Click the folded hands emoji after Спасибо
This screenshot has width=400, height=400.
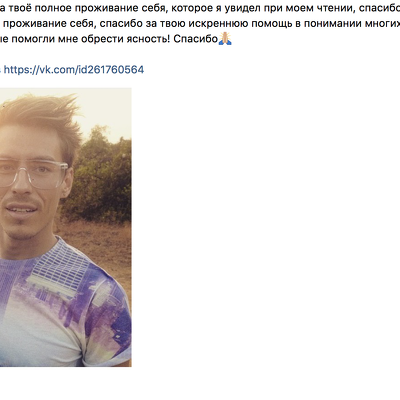tap(225, 39)
